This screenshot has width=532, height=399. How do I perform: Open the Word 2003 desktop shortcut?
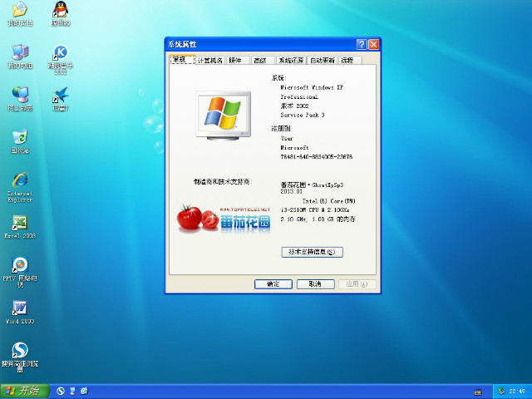(x=20, y=313)
